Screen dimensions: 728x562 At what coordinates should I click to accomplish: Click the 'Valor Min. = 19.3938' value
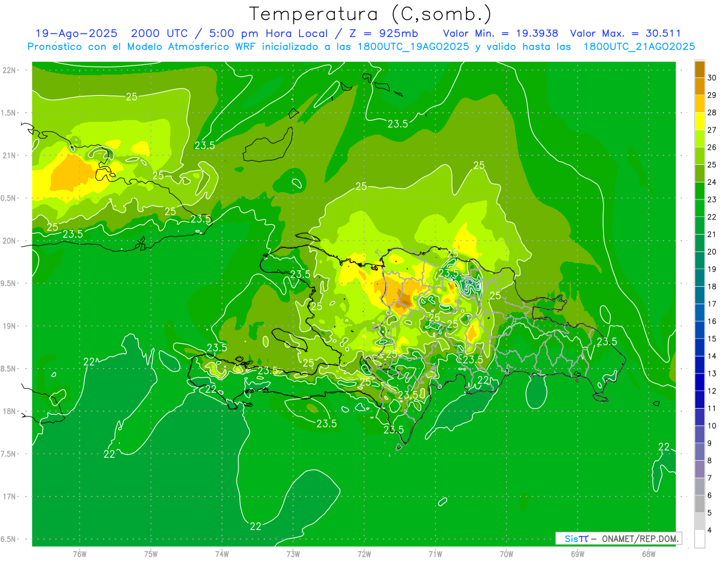[x=500, y=33]
